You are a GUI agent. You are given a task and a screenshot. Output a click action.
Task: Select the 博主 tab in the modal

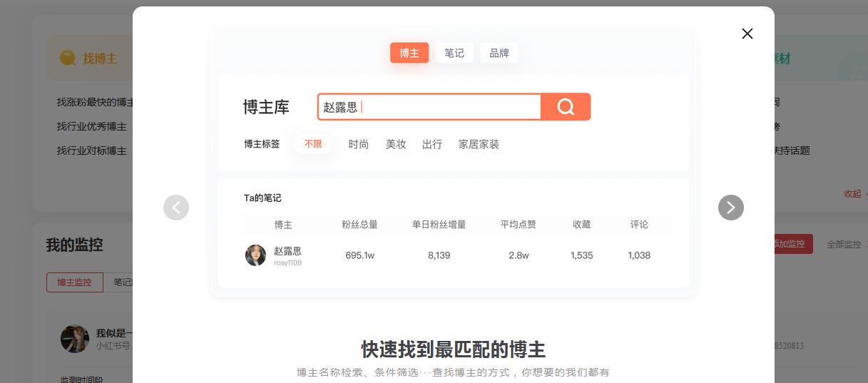tap(409, 53)
